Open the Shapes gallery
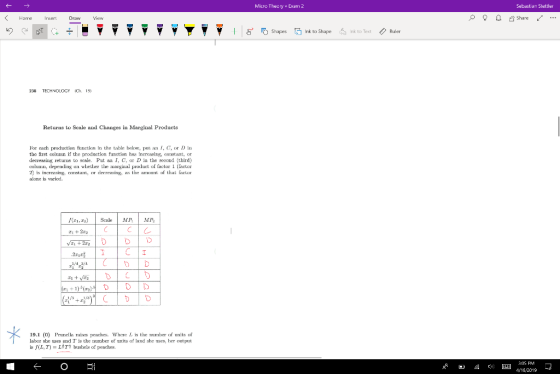560x374 pixels. 274,31
